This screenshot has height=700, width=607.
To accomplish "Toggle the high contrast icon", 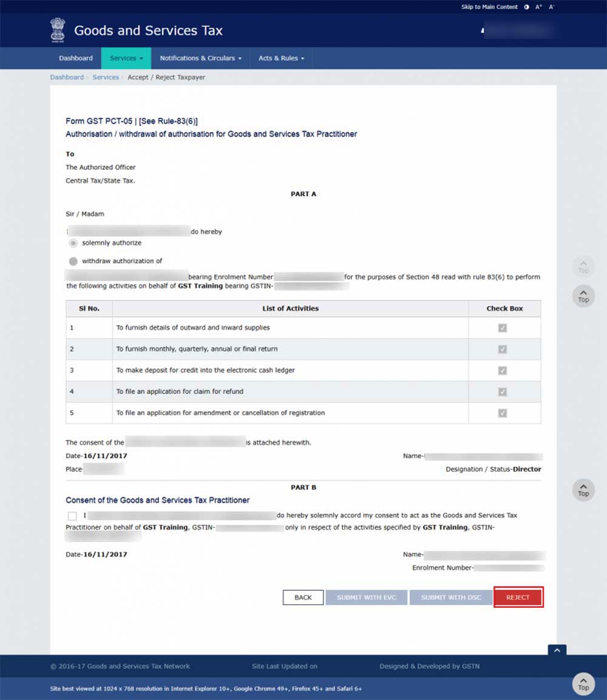I will pos(526,7).
